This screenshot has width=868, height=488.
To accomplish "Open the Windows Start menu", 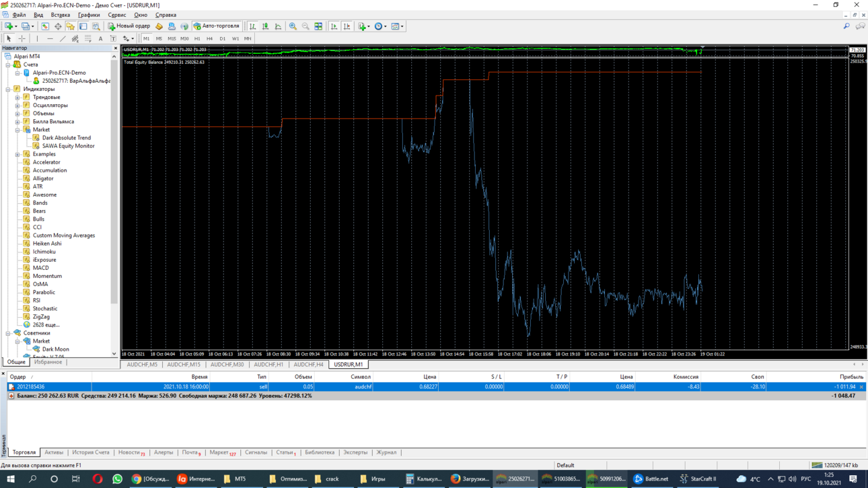I will pos(11,479).
